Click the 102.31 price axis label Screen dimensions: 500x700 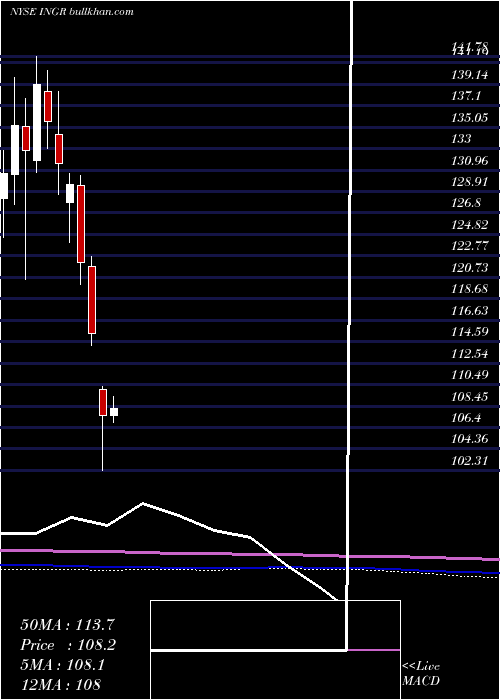[470, 460]
